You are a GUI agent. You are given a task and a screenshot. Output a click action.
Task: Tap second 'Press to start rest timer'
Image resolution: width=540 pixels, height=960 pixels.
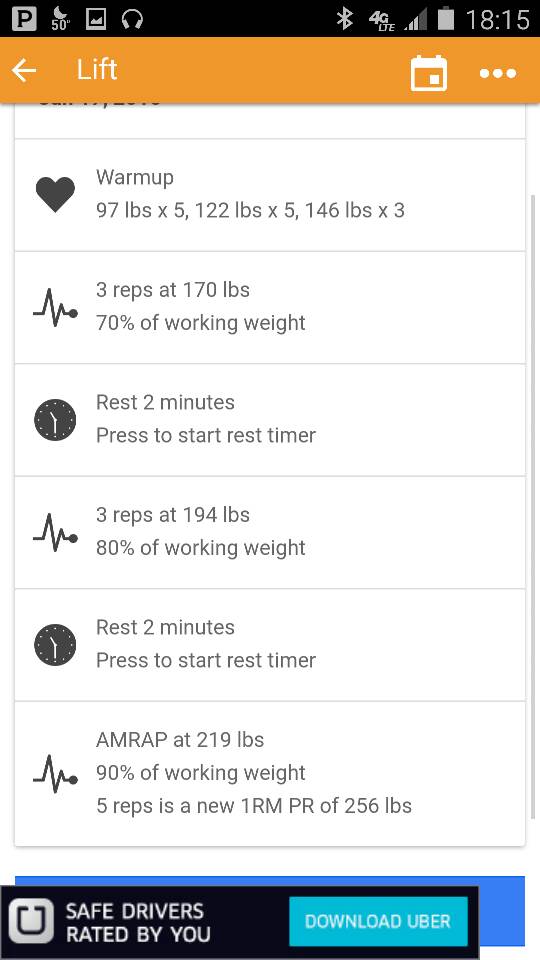pyautogui.click(x=206, y=661)
